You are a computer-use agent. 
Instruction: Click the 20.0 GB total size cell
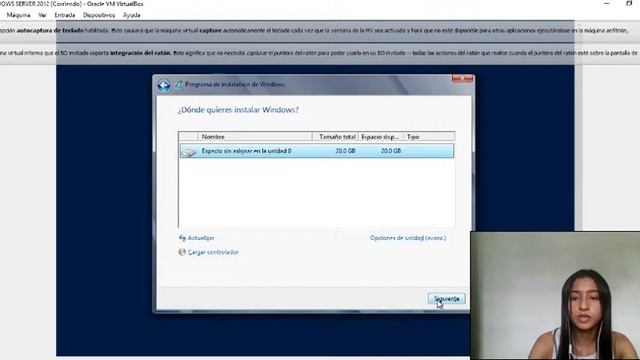345,151
